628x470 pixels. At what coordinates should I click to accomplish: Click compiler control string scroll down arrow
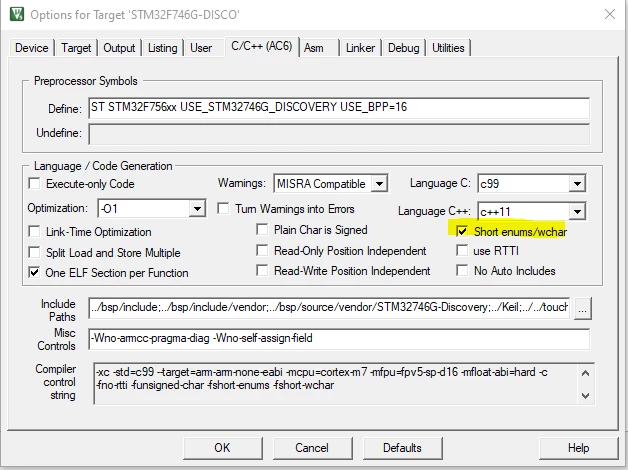tap(585, 396)
